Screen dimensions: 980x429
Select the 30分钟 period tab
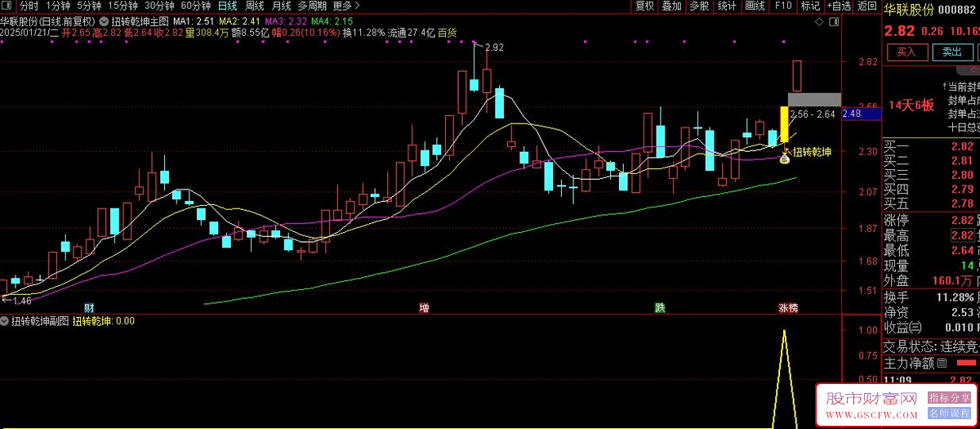159,6
